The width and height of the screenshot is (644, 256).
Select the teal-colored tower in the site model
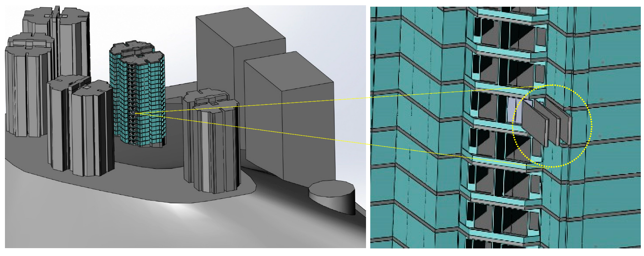[x=137, y=94]
